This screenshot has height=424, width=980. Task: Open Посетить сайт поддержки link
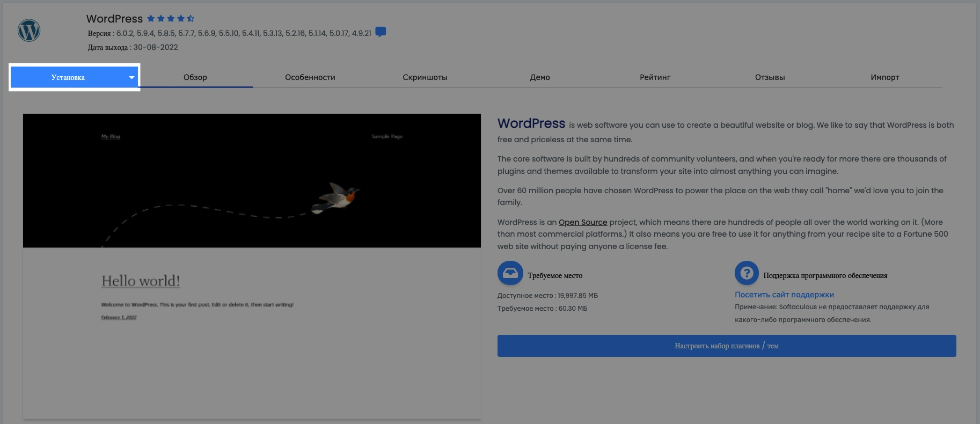784,295
